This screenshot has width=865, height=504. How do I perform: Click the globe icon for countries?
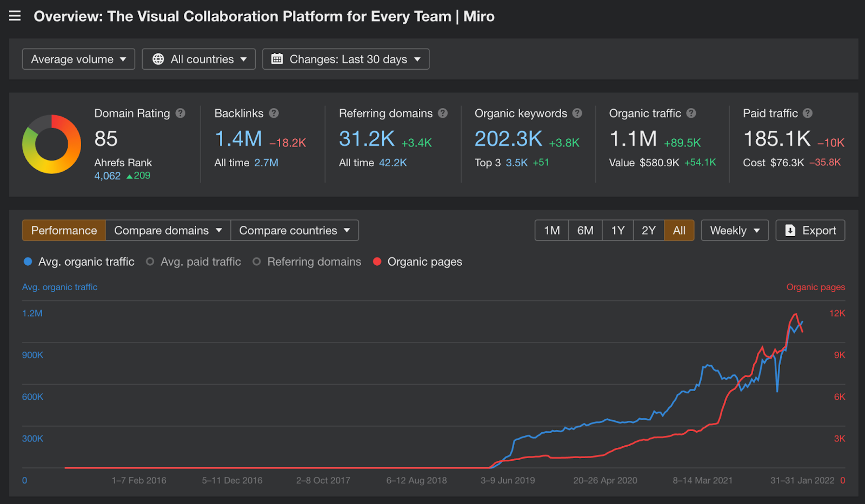(x=158, y=59)
